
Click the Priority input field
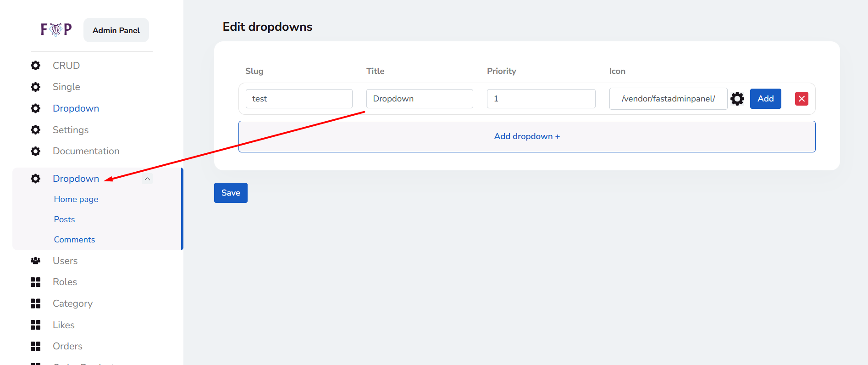point(541,99)
